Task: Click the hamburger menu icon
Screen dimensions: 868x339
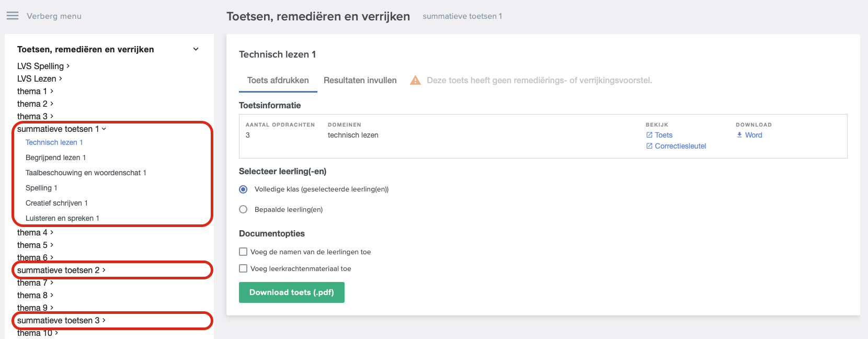Action: click(x=13, y=16)
